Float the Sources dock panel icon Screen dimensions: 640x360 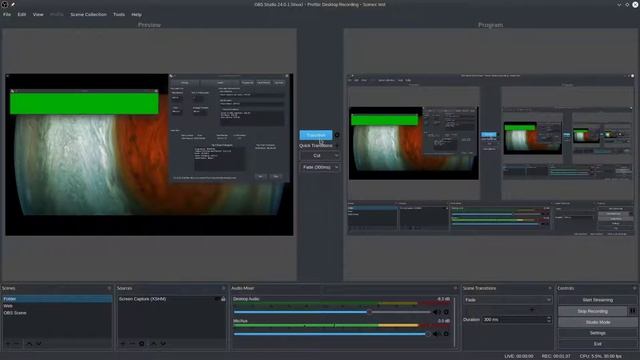pos(223,288)
